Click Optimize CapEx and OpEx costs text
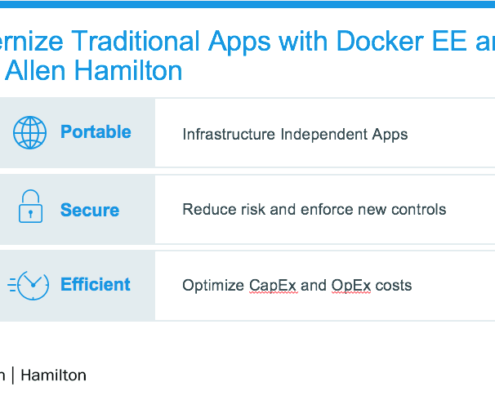 click(297, 286)
